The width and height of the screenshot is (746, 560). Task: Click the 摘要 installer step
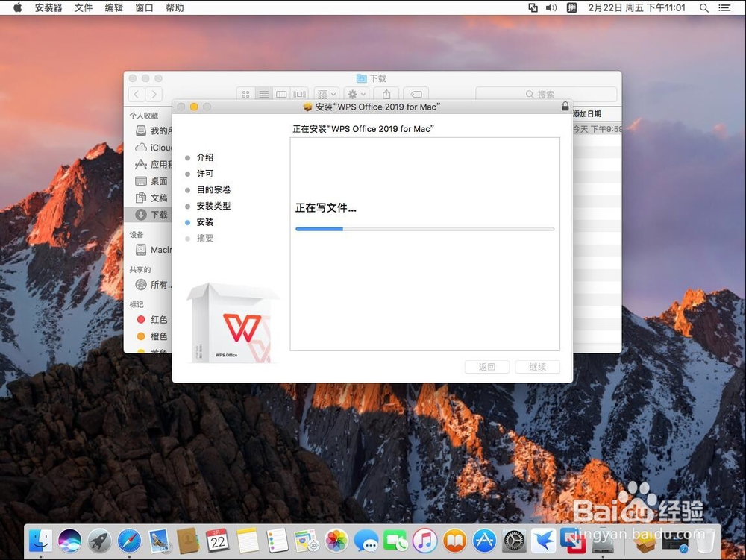[205, 238]
